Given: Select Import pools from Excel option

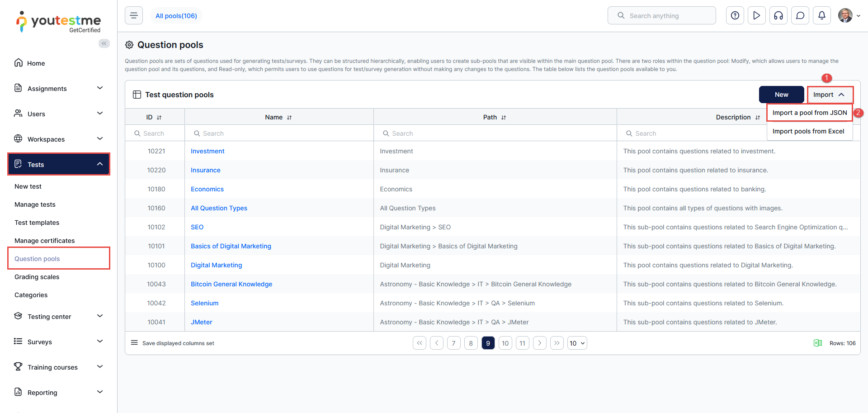Looking at the screenshot, I should click(808, 131).
